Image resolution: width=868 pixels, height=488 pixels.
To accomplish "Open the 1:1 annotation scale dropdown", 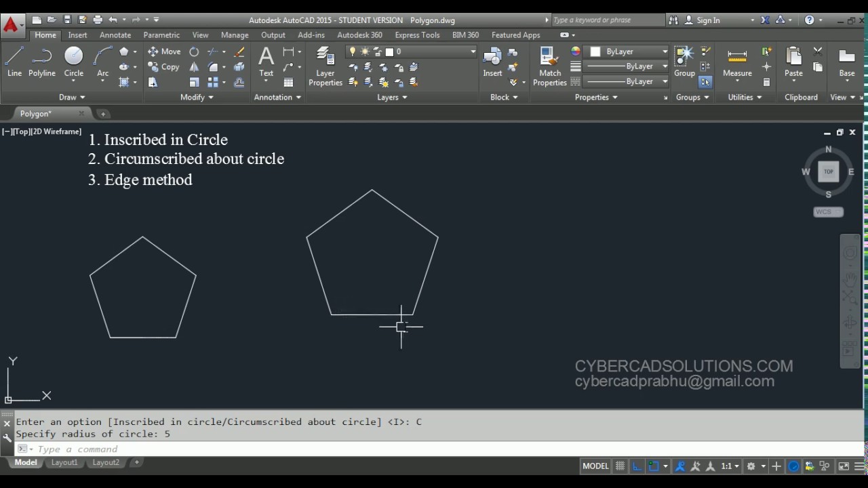I will [x=730, y=466].
